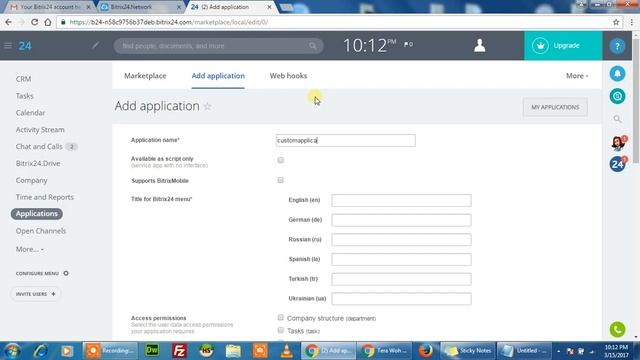Click the Invite Users button
This screenshot has height=360, width=640.
36,294
